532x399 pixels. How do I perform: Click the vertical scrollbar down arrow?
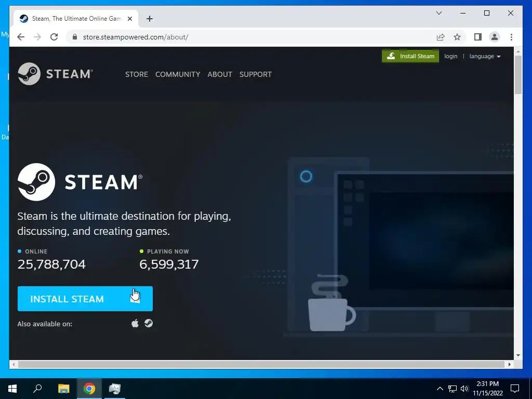518,355
